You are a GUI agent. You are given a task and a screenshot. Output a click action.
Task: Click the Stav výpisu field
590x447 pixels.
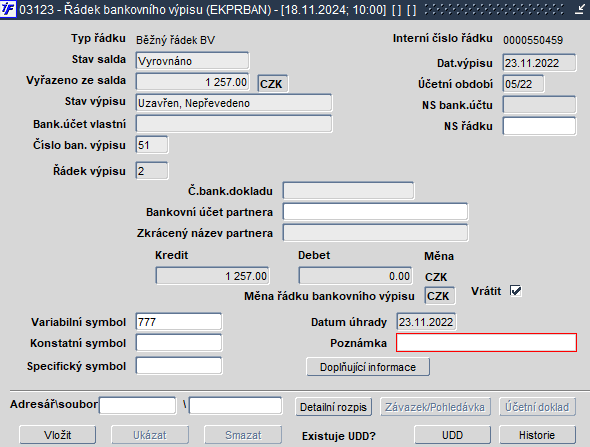click(234, 103)
